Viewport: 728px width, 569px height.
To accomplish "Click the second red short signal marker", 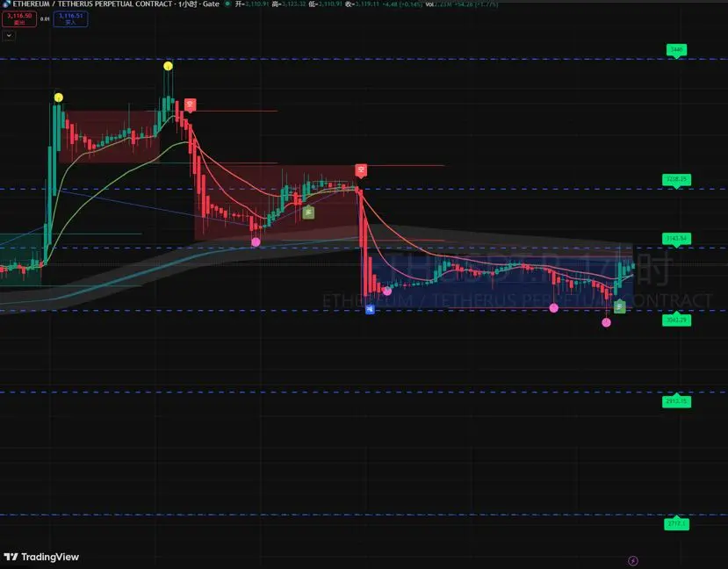I will (x=361, y=170).
